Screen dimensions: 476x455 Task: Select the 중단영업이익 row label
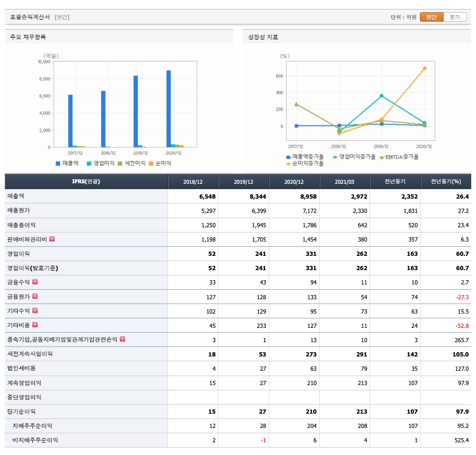[x=24, y=397]
